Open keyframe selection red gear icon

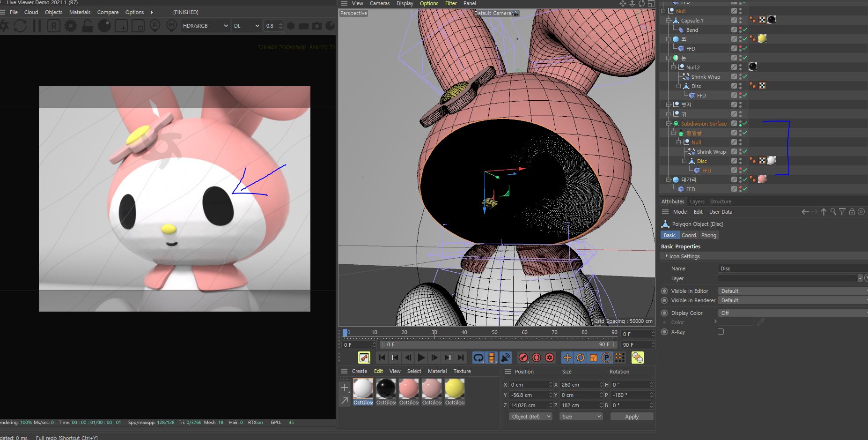coord(550,358)
